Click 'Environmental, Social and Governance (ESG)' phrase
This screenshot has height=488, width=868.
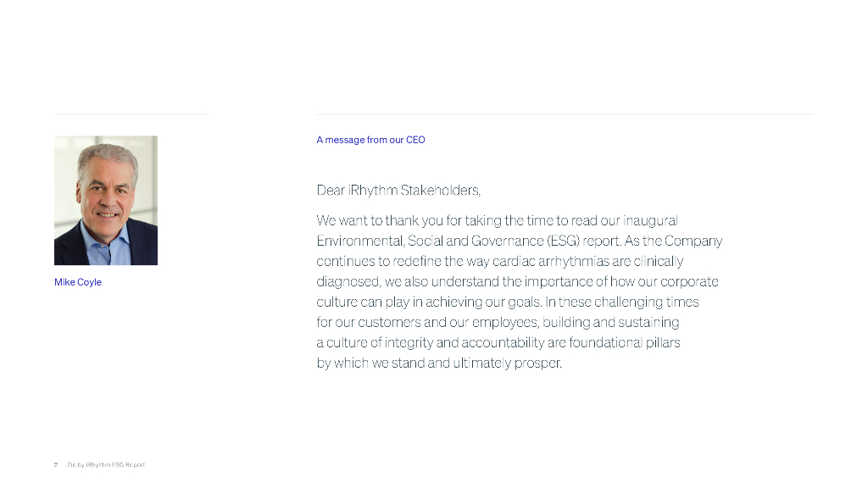click(448, 241)
